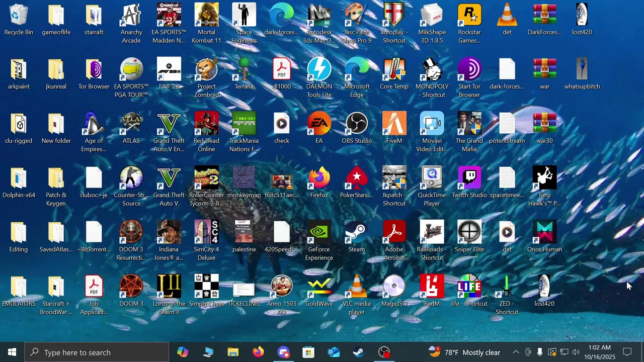Select Tony Hawk's Pro Skater icon
644x362 pixels.
[x=544, y=186]
